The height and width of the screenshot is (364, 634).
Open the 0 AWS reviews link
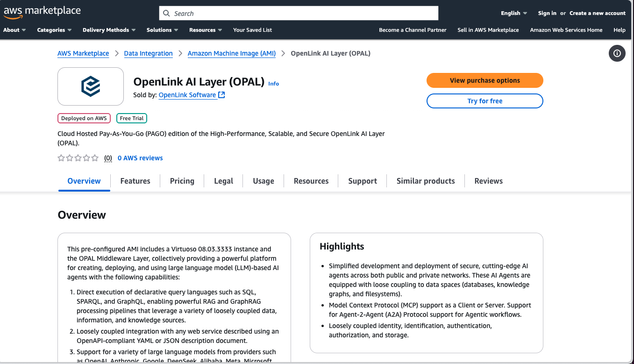pos(140,158)
